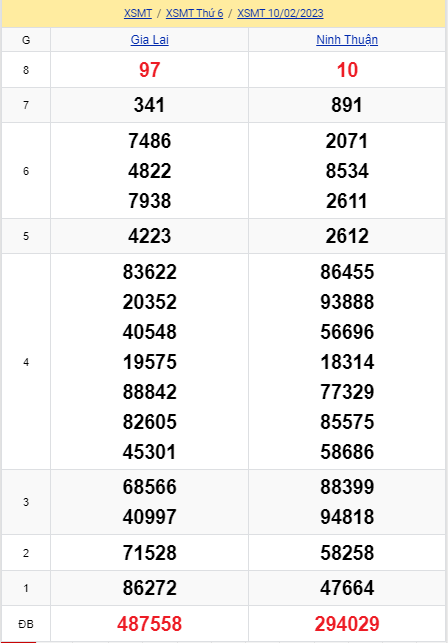The height and width of the screenshot is (643, 448).
Task: Open the XSMT Thứ 6 link
Action: 194,13
